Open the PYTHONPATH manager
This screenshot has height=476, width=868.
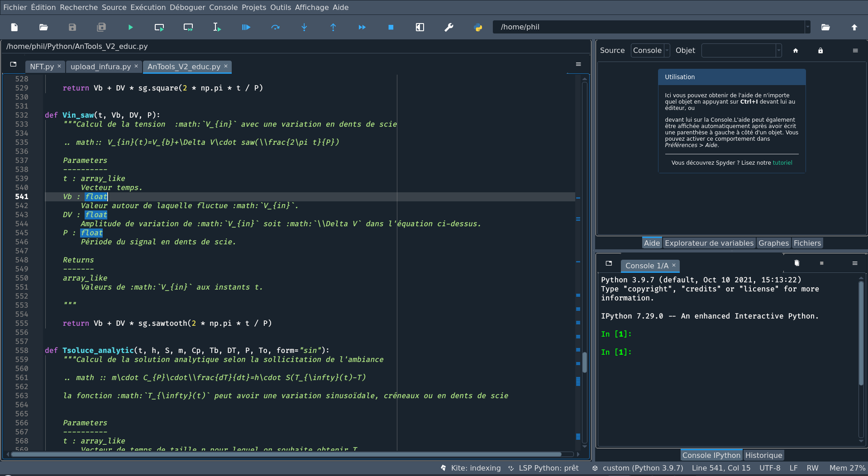pyautogui.click(x=478, y=27)
